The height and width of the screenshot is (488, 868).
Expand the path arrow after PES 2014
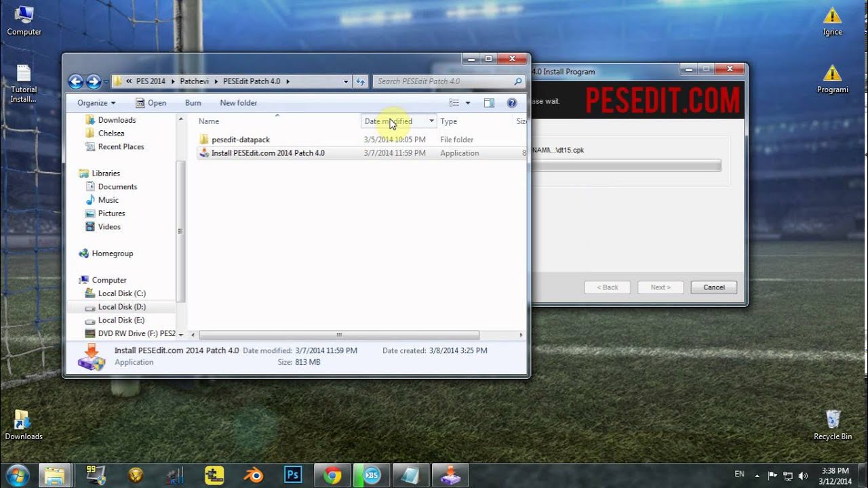172,81
